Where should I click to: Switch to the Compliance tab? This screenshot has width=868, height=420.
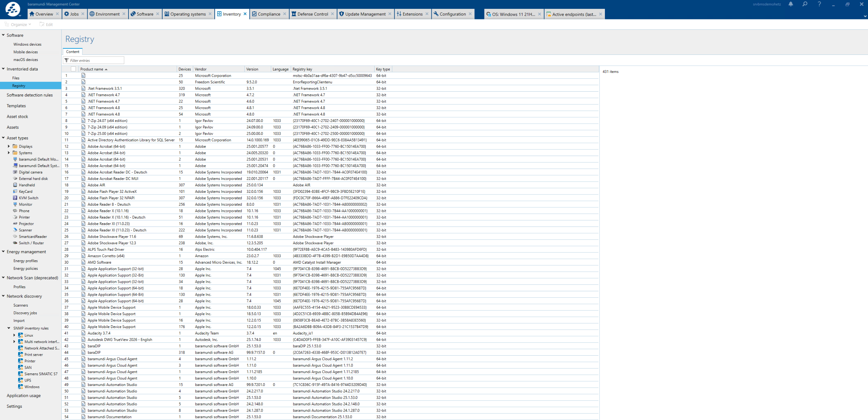269,14
